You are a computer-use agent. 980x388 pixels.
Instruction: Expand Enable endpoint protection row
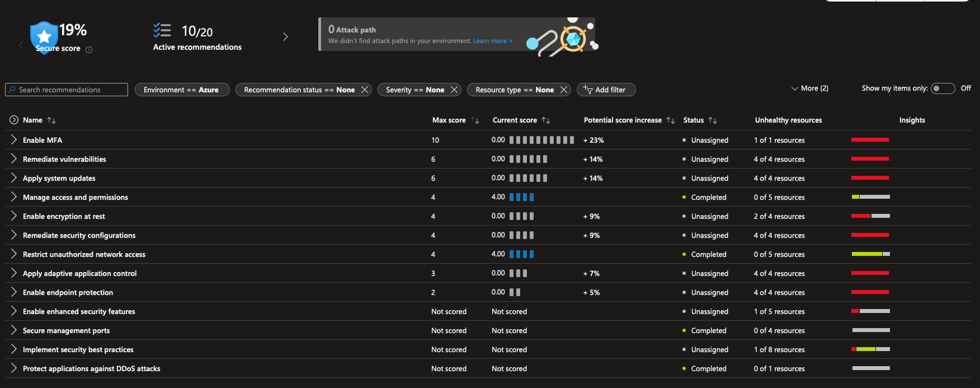(x=14, y=292)
